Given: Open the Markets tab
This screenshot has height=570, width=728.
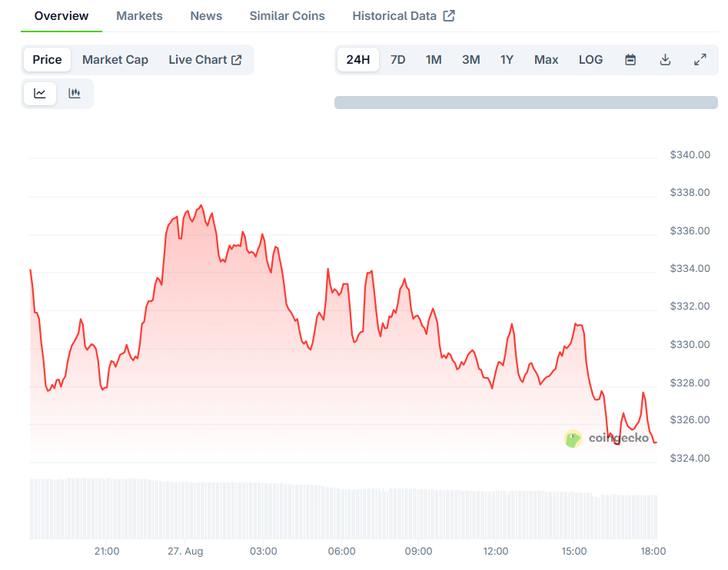Looking at the screenshot, I should point(139,16).
